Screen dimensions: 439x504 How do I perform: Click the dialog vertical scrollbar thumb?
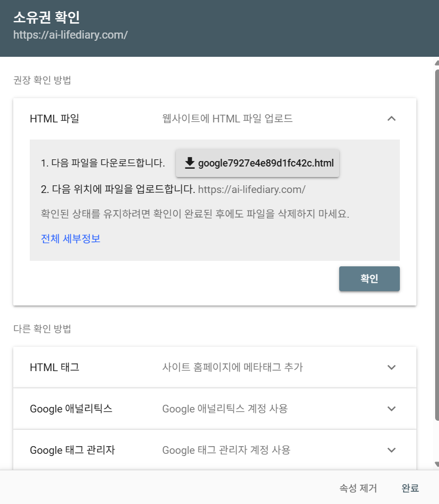[x=437, y=244]
